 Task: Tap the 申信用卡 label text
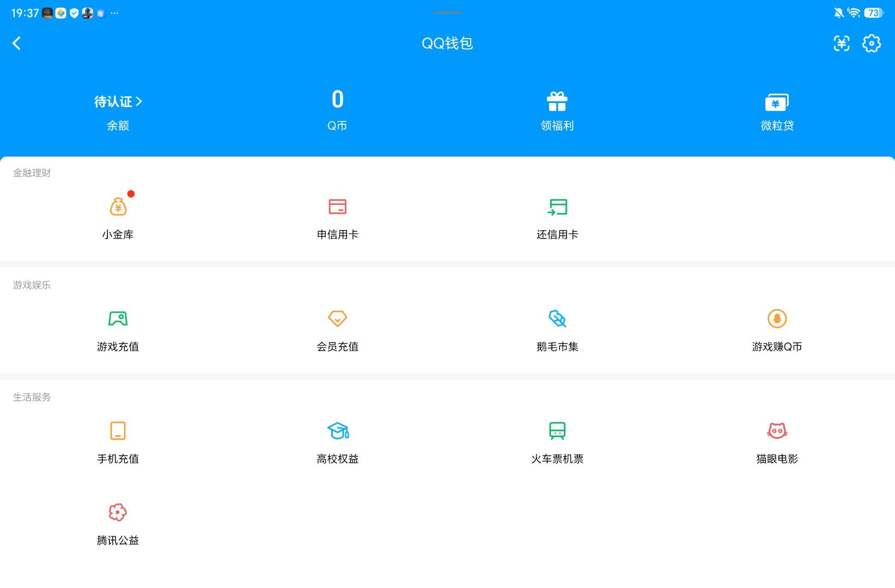click(x=338, y=235)
